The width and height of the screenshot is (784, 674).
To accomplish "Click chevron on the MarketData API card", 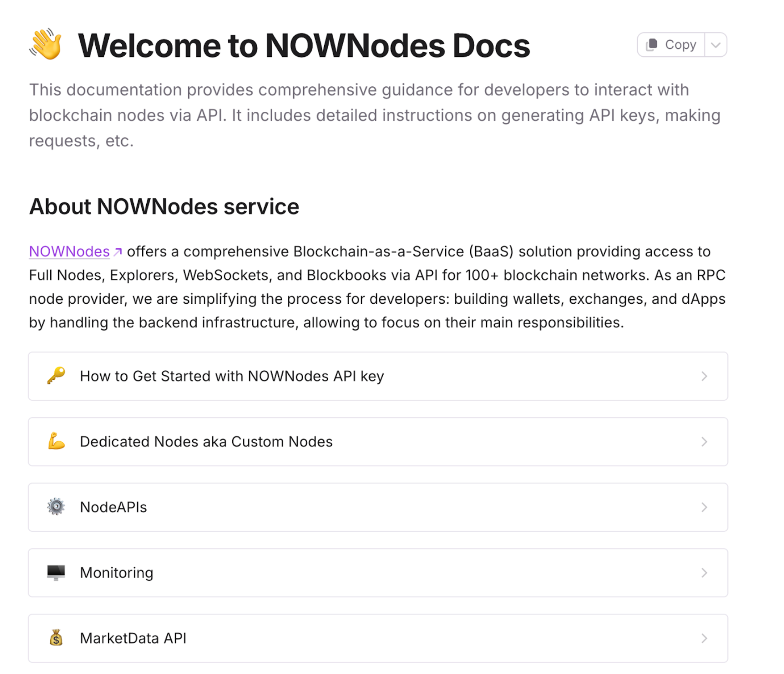I will (x=704, y=638).
